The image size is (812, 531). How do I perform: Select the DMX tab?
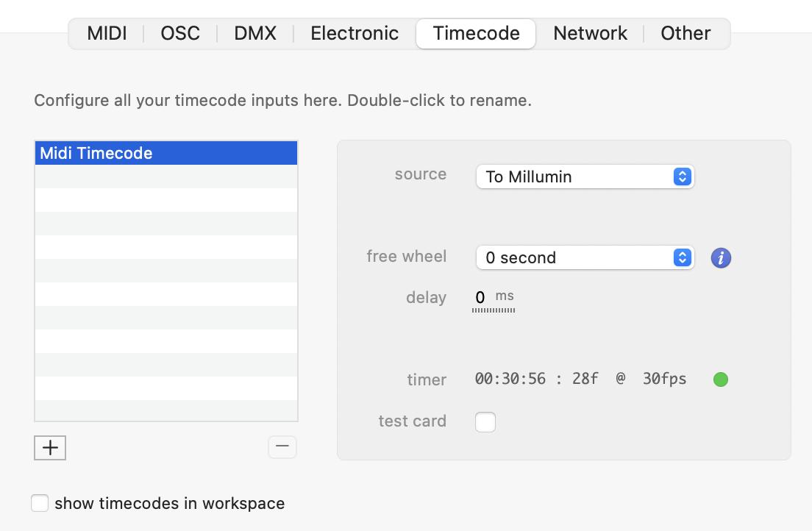(255, 34)
